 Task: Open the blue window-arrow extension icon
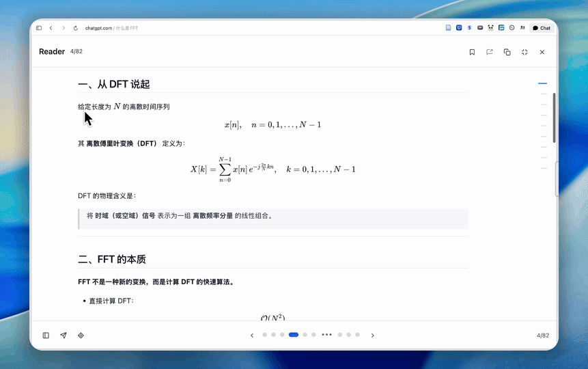pos(501,28)
